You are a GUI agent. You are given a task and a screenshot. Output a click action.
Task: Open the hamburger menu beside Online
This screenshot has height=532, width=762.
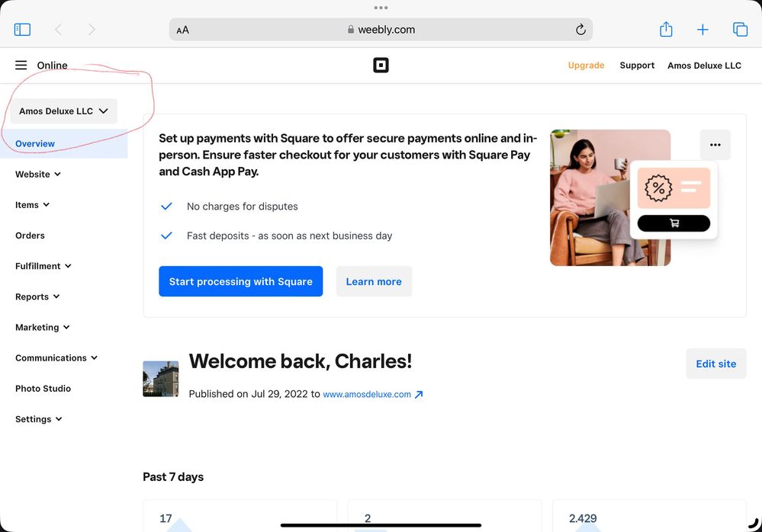21,66
